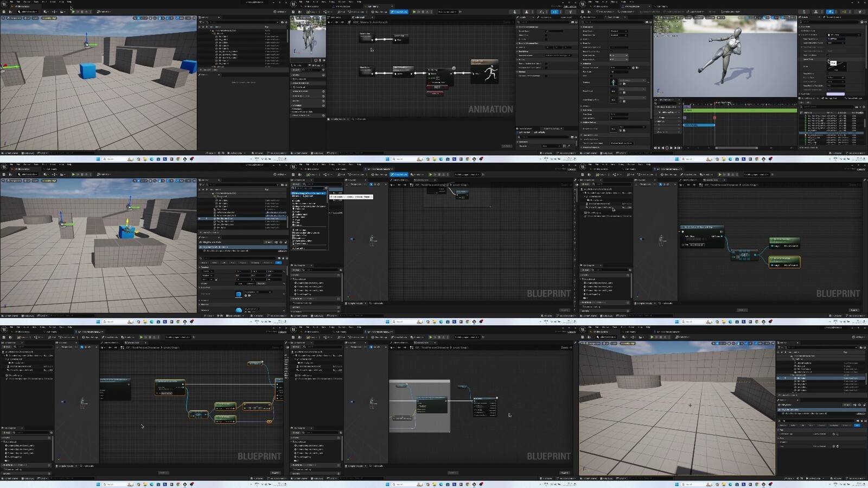This screenshot has width=868, height=488.
Task: Select highlighted Outliner row in crosshair play-view editor
Action: tap(820, 378)
